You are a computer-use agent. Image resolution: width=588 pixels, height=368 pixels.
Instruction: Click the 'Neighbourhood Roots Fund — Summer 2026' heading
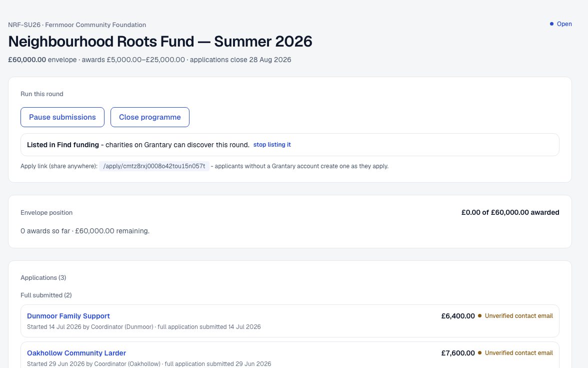tap(160, 41)
